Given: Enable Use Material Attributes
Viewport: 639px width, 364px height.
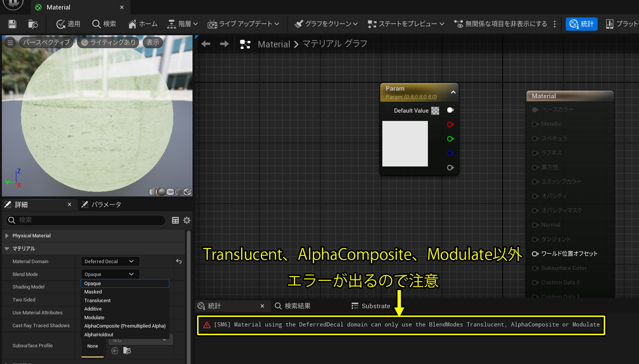Looking at the screenshot, I should pyautogui.click(x=85, y=312).
